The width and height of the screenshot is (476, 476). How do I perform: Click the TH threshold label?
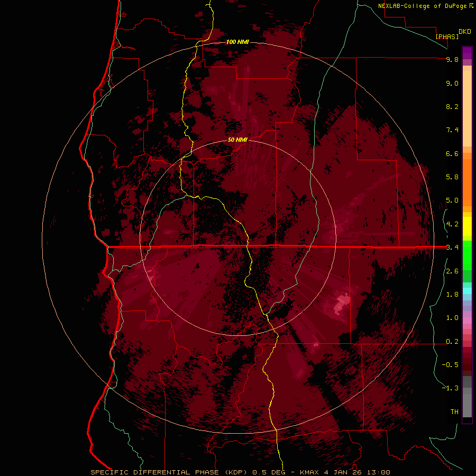454,412
